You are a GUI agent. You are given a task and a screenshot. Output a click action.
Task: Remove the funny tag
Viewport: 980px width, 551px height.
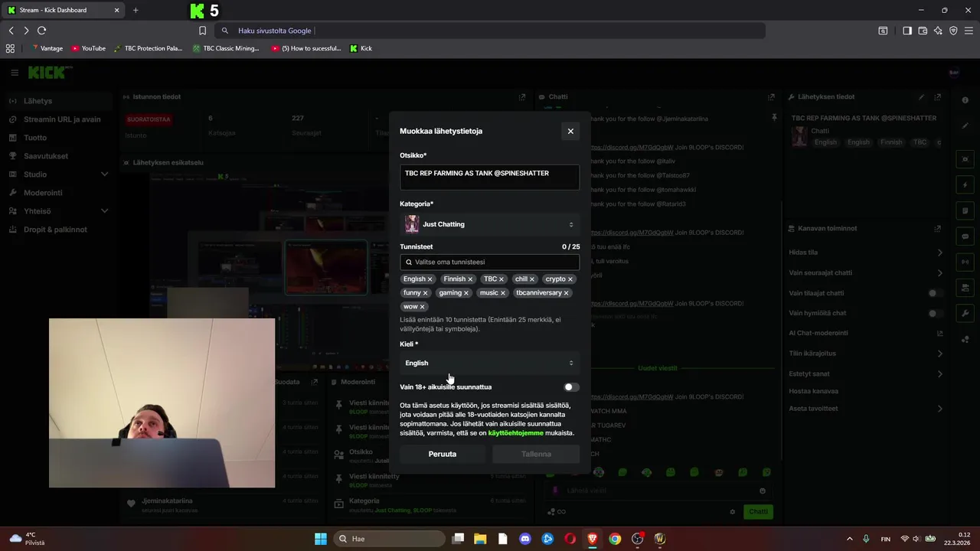coord(425,293)
